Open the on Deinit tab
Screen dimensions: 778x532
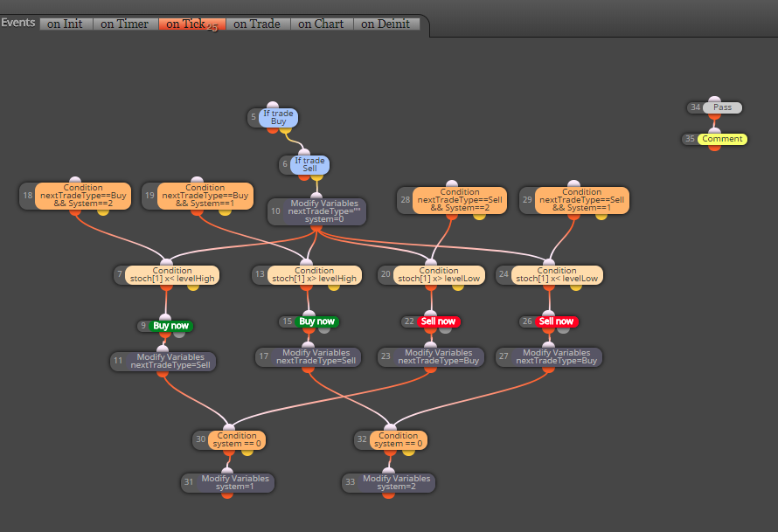(386, 24)
